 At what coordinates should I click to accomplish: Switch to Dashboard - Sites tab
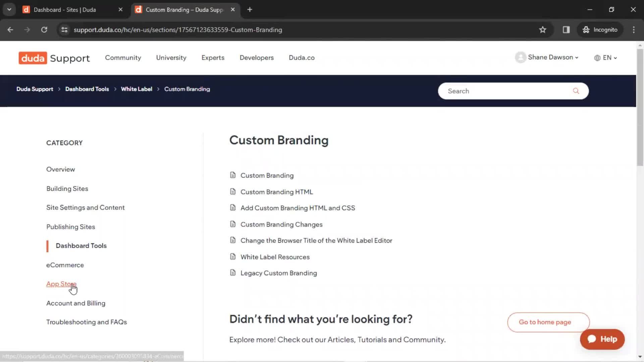(x=65, y=10)
